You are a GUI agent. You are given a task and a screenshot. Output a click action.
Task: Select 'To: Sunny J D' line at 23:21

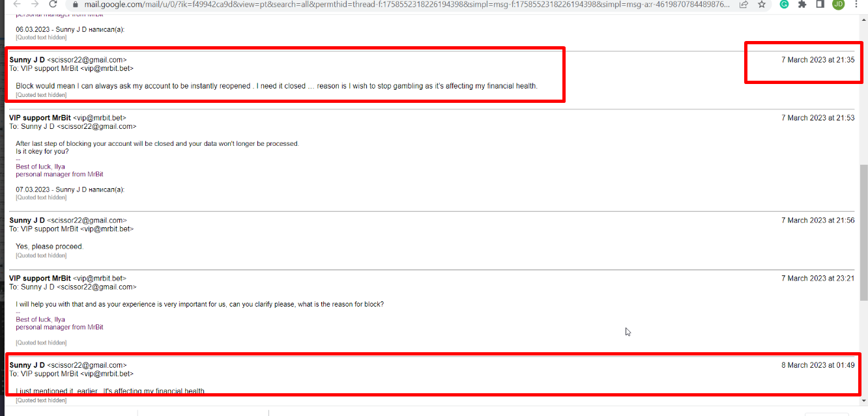click(73, 287)
